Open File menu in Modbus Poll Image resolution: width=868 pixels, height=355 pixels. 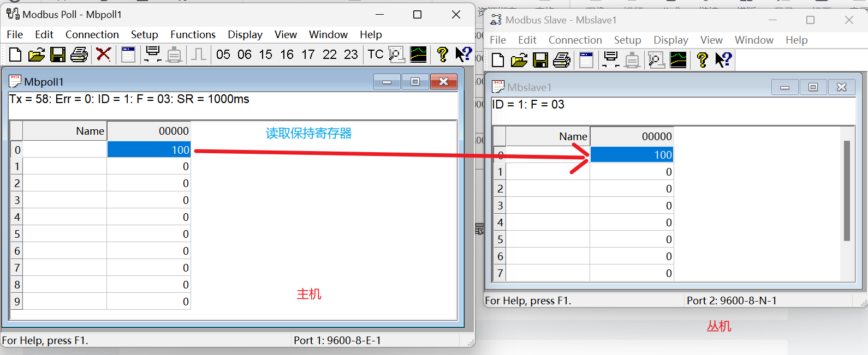coord(15,34)
